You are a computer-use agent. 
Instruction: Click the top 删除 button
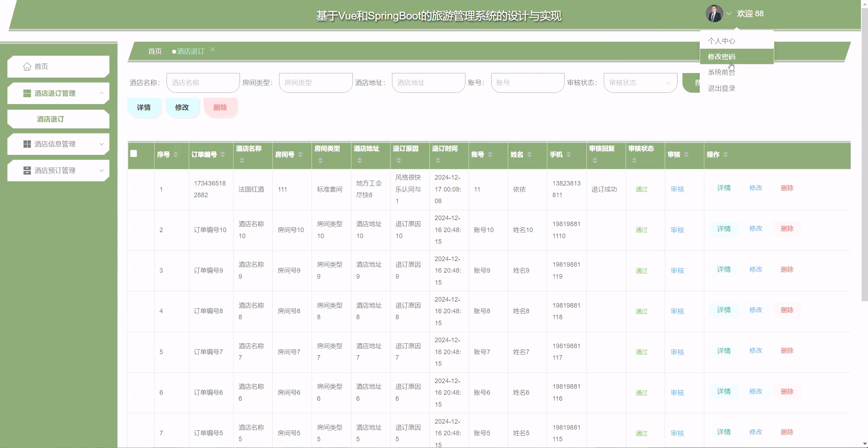coord(220,107)
